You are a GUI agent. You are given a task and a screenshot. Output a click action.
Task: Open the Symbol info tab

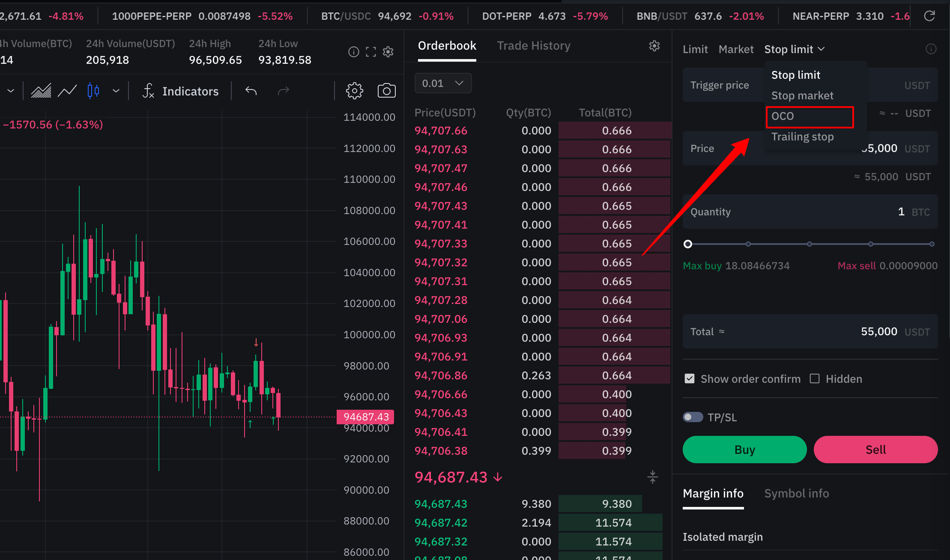(797, 494)
